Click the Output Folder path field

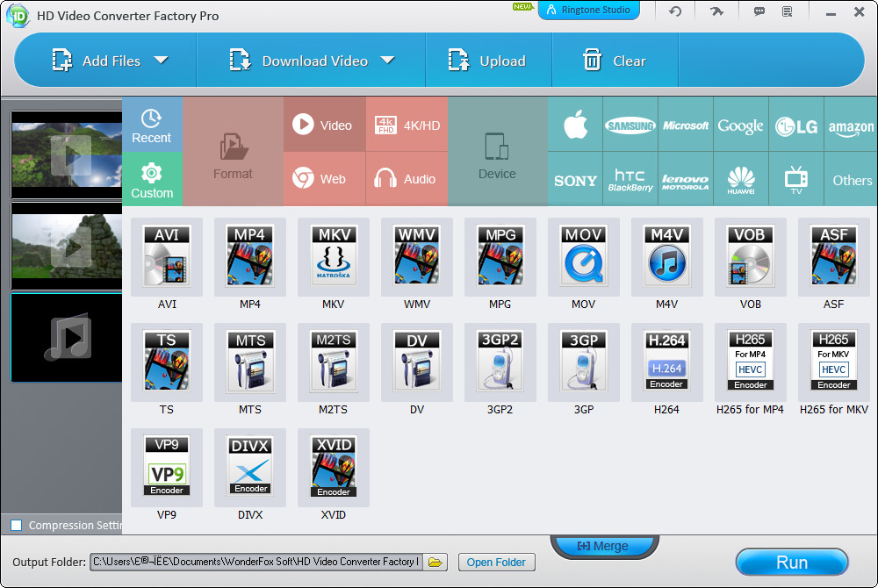click(x=256, y=562)
